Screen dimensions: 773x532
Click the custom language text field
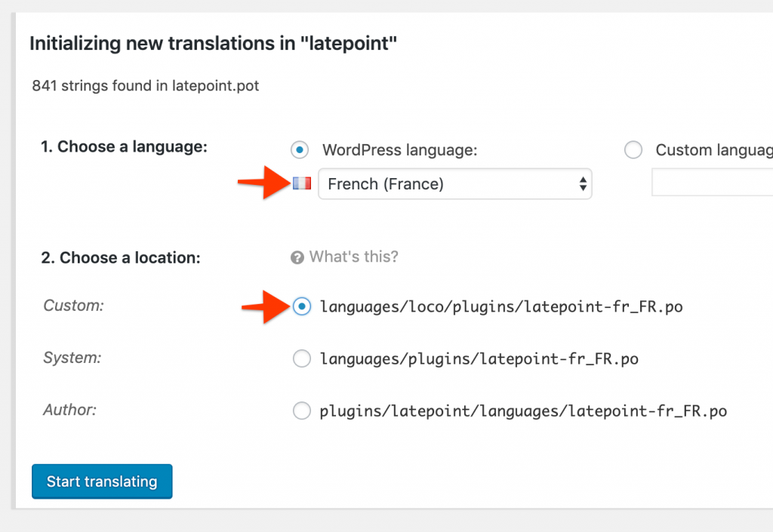coord(713,183)
